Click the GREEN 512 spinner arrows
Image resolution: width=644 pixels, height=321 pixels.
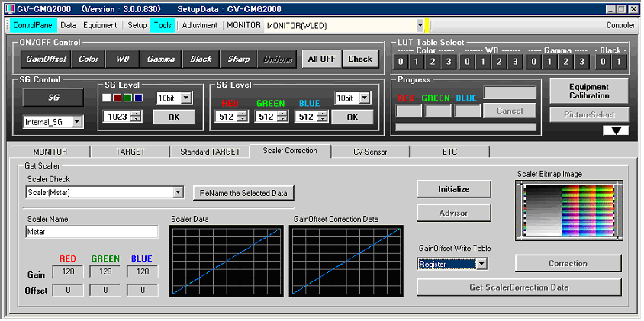tap(282, 117)
